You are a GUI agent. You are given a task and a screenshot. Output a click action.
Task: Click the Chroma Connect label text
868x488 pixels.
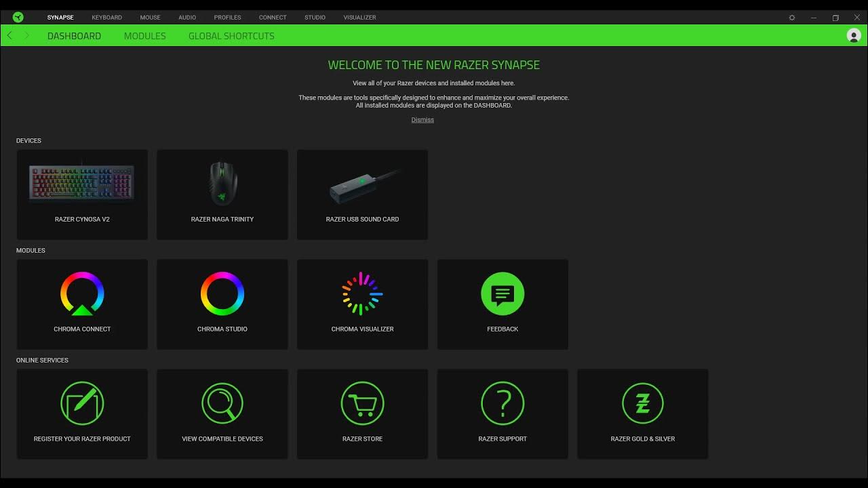[82, 329]
